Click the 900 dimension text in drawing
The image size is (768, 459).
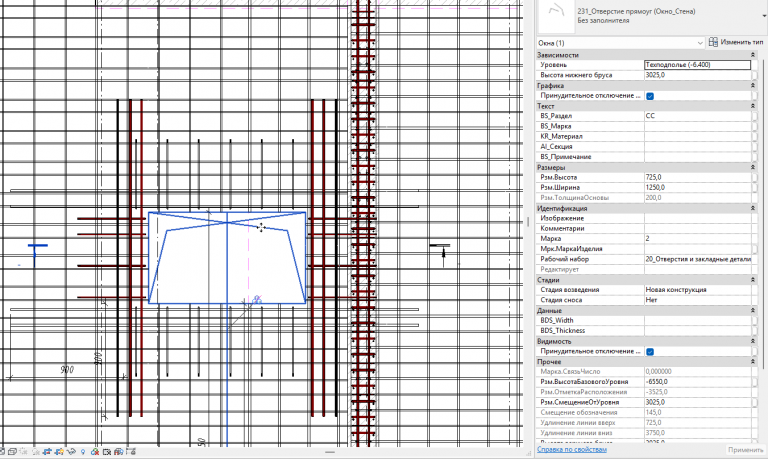click(x=67, y=370)
